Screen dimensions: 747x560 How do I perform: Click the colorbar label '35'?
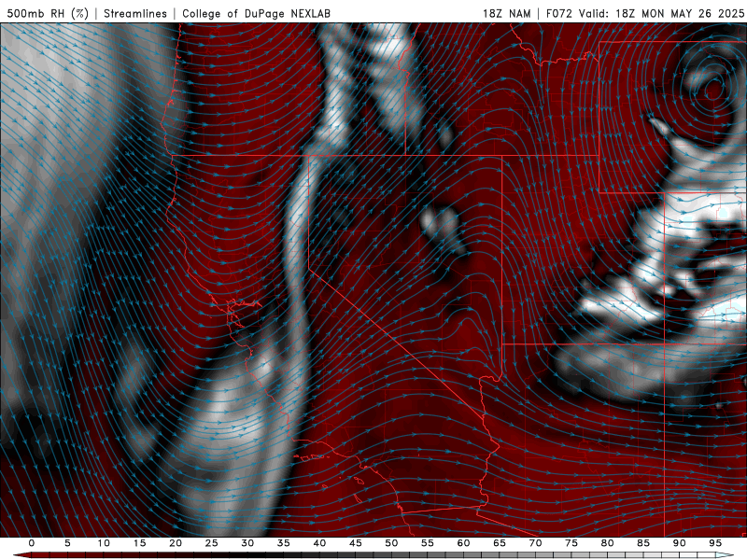pyautogui.click(x=284, y=543)
